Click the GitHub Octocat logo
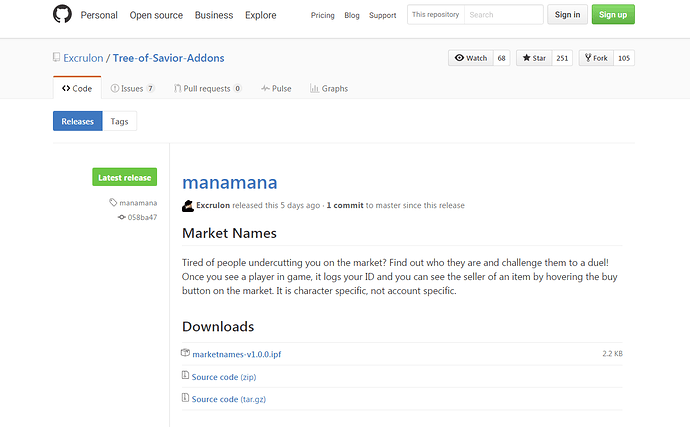The width and height of the screenshot is (690, 427). [63, 15]
